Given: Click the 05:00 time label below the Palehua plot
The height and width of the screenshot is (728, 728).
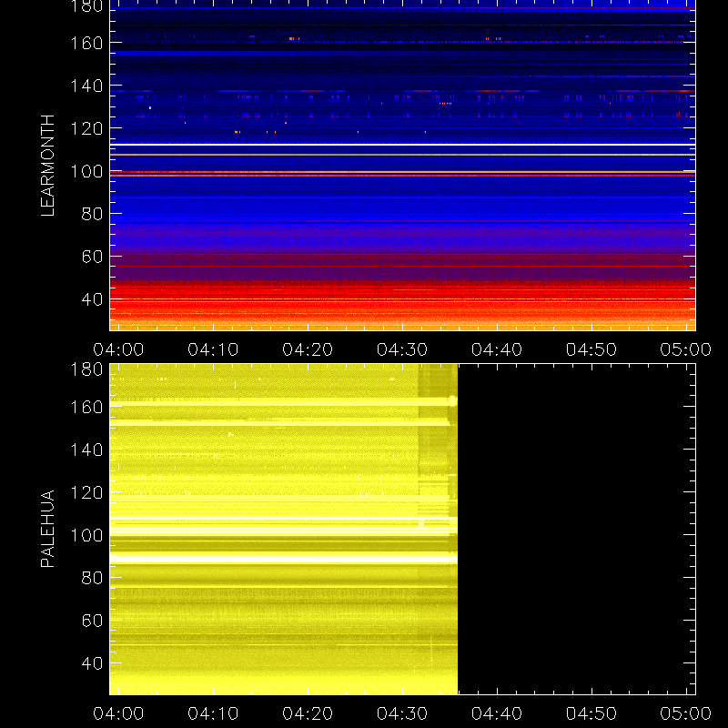Looking at the screenshot, I should coord(686,713).
